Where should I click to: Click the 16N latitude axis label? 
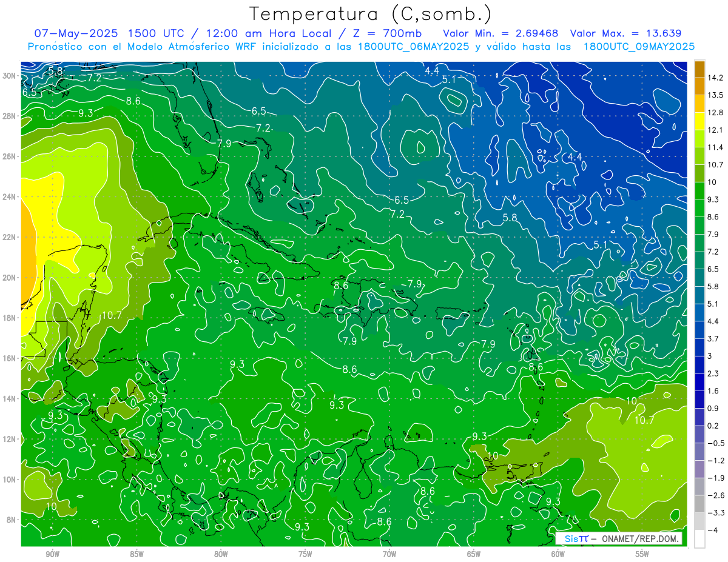tap(10, 358)
